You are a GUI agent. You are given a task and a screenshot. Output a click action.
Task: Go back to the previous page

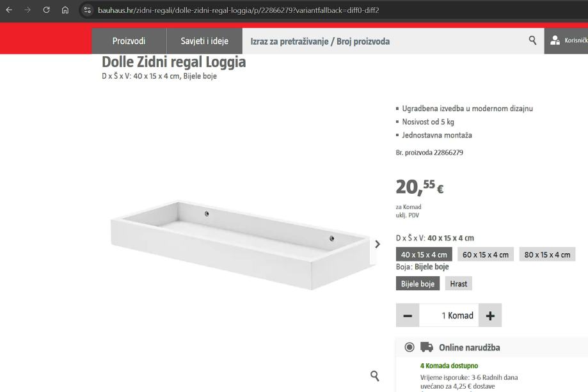(9, 10)
